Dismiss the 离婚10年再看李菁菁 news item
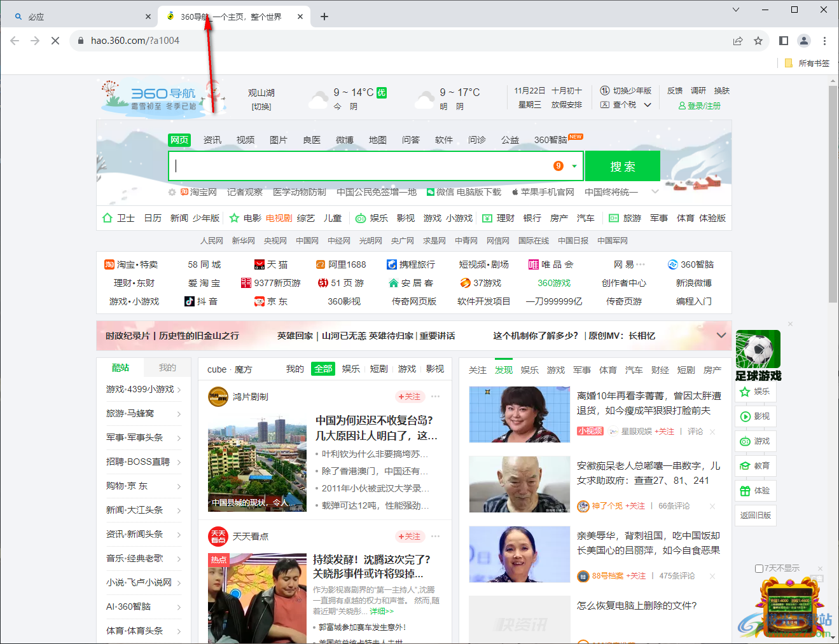This screenshot has height=644, width=839. coord(712,432)
